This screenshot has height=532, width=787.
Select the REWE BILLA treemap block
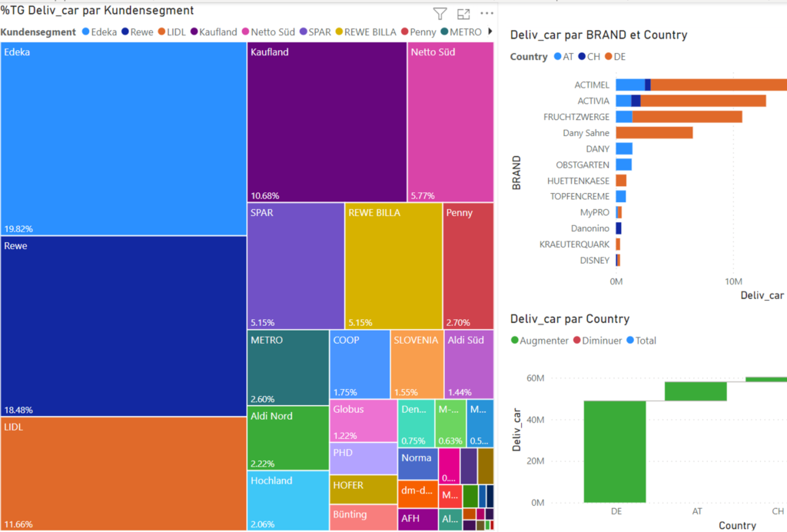click(x=393, y=266)
